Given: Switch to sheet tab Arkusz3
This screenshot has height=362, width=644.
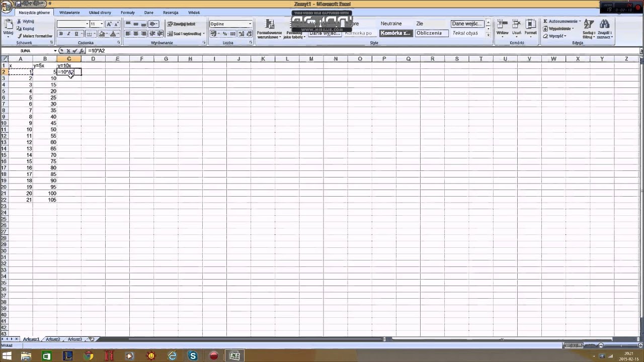Looking at the screenshot, I should tap(75, 339).
